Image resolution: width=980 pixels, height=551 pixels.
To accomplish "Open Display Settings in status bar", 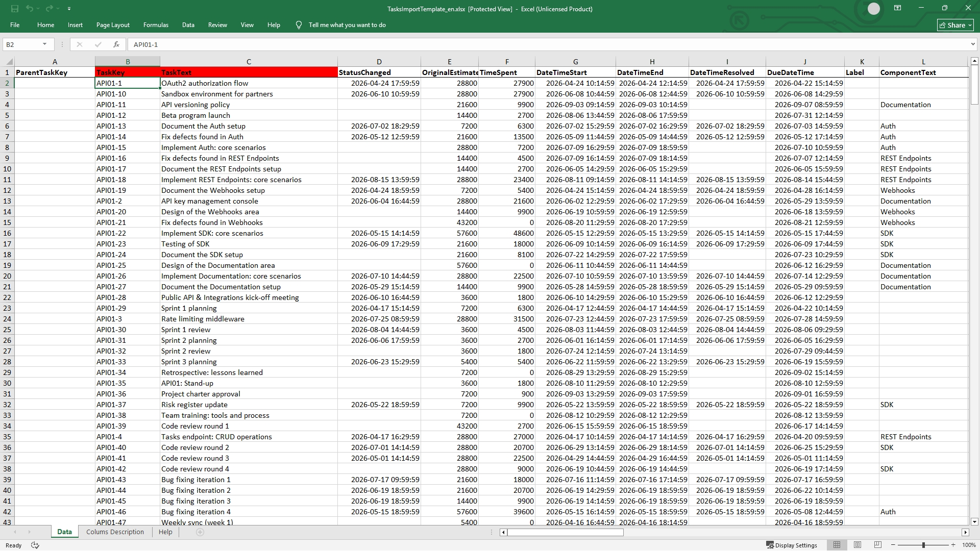I will click(x=792, y=545).
